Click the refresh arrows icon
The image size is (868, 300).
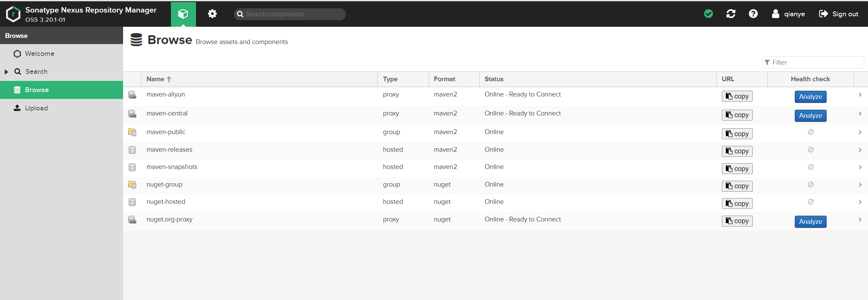pyautogui.click(x=731, y=14)
